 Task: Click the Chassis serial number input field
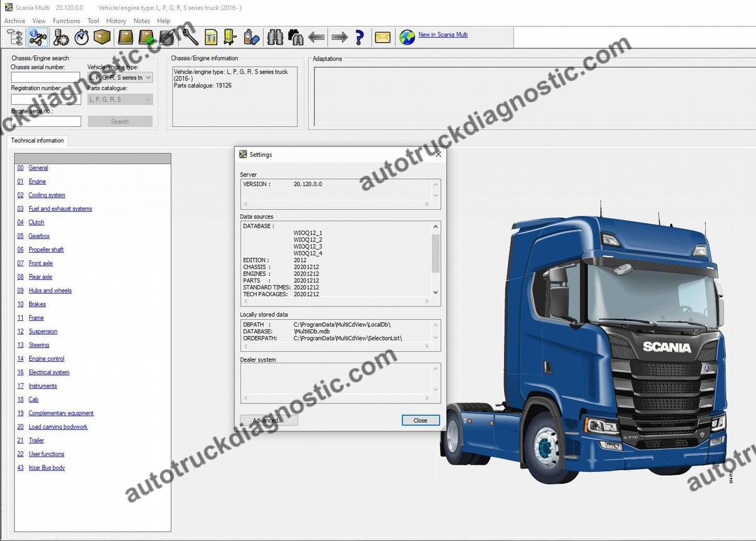pyautogui.click(x=44, y=77)
